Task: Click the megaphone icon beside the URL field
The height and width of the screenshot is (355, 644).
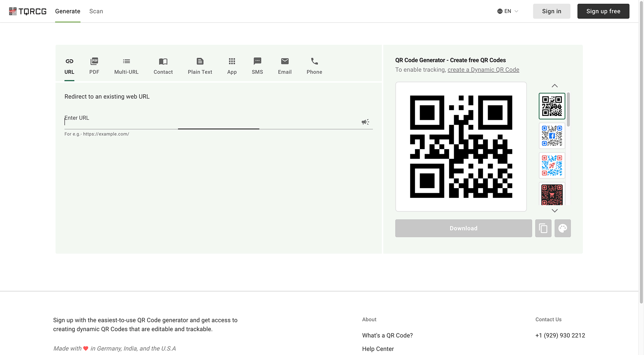Action: pyautogui.click(x=365, y=122)
